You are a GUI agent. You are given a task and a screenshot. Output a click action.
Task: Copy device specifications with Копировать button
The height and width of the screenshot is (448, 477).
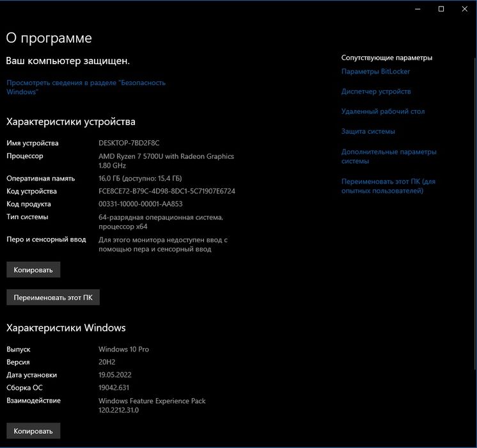point(33,269)
